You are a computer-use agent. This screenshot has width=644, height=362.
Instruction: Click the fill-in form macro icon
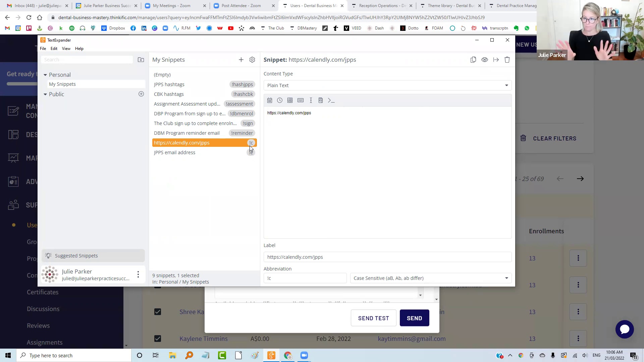click(321, 100)
